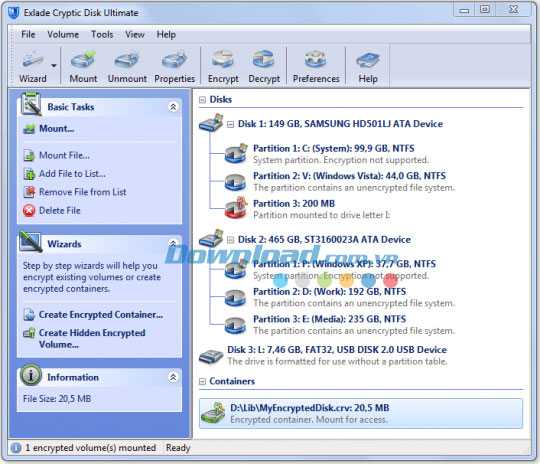The height and width of the screenshot is (464, 540).
Task: Select Disk 1: 149 GB SAMSUNG row
Action: pos(340,124)
